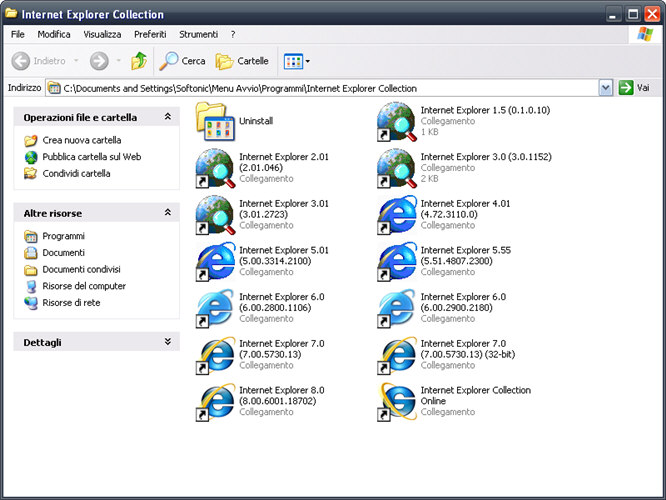Click the Crea nuova cartella icon
This screenshot has width=666, height=500.
click(x=31, y=140)
